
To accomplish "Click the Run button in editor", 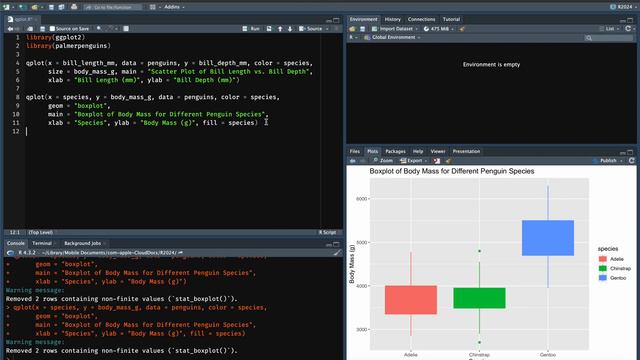I will coord(251,29).
